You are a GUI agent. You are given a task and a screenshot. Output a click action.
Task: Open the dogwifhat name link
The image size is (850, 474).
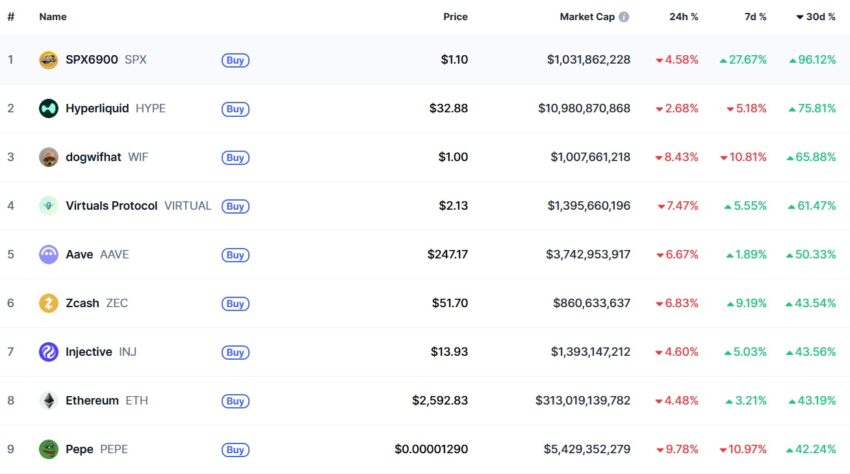pos(93,157)
